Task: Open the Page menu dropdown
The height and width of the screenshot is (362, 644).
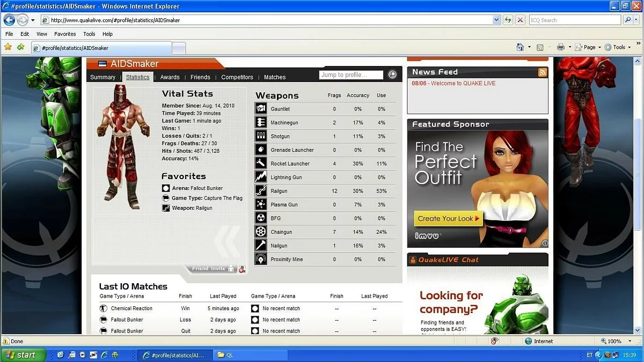Action: [588, 47]
